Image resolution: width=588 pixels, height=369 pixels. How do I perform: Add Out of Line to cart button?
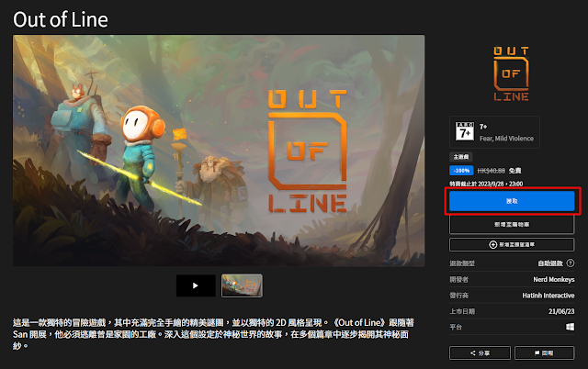tap(512, 224)
